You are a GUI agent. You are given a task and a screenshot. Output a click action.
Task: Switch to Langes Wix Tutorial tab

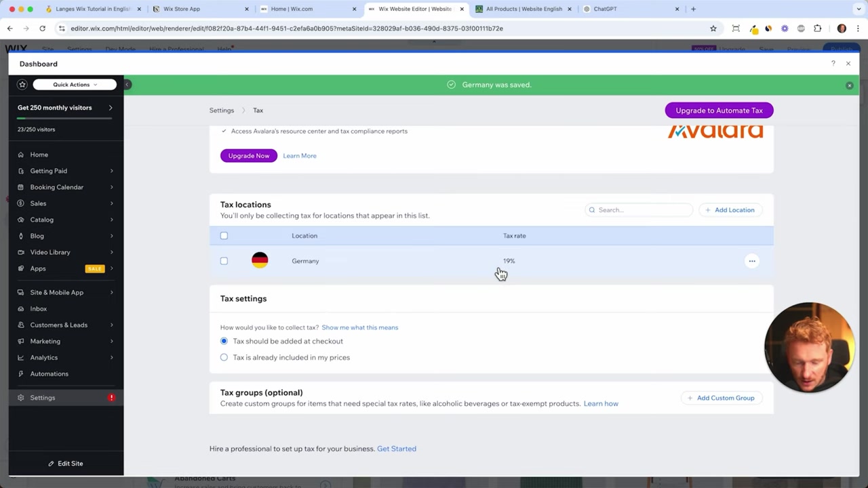(93, 9)
